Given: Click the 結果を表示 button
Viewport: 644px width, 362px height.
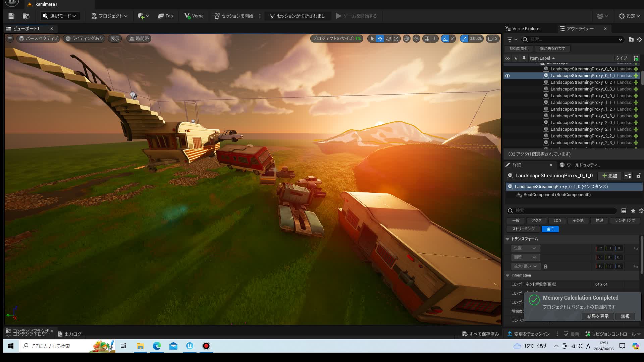Looking at the screenshot, I should tap(598, 316).
